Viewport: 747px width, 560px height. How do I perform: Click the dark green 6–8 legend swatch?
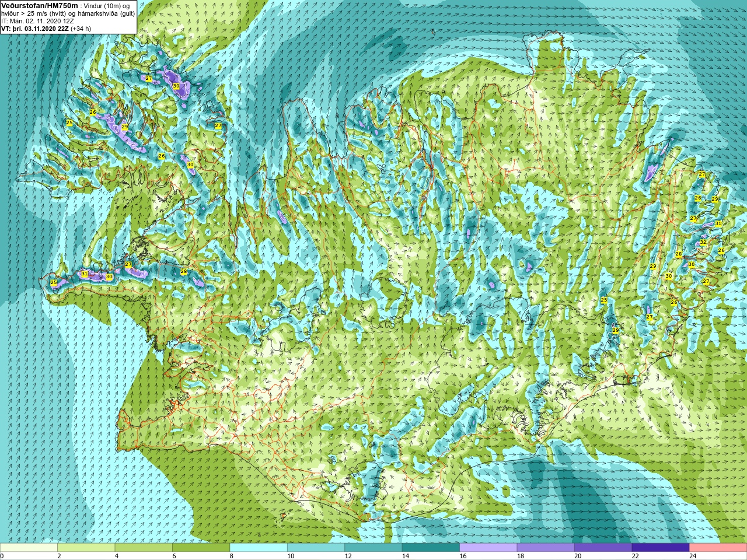pyautogui.click(x=201, y=548)
